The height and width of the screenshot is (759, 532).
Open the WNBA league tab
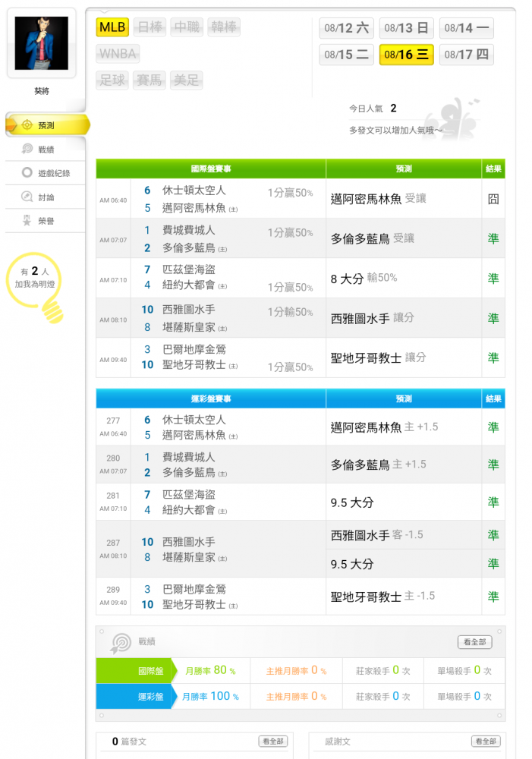click(x=118, y=54)
